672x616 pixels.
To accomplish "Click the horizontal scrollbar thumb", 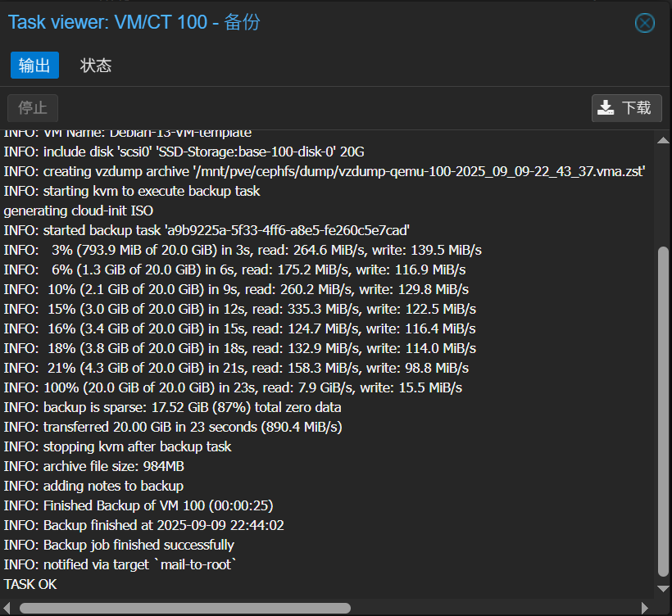I will pos(184,608).
